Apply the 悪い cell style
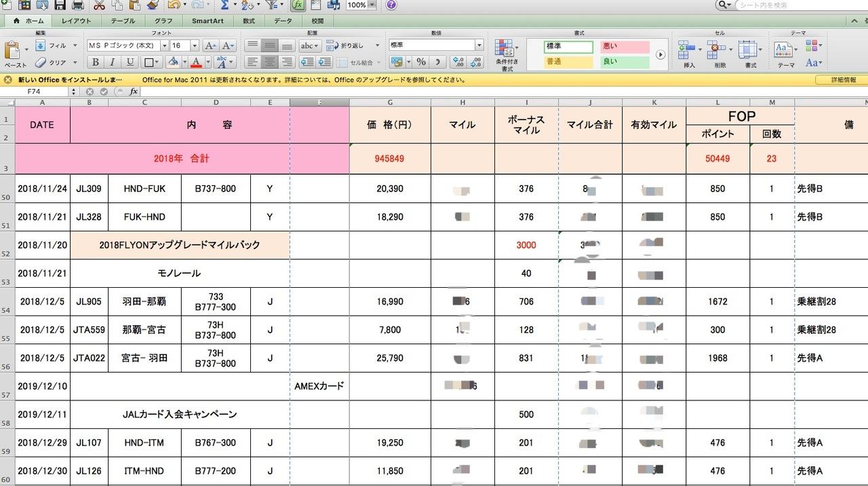Image resolution: width=868 pixels, height=486 pixels. pos(624,47)
